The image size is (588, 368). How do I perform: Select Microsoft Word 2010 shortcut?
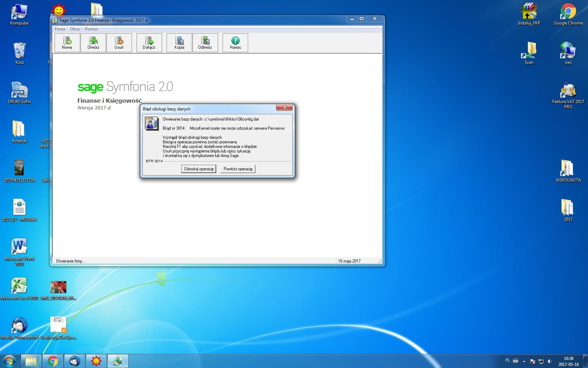point(19,252)
